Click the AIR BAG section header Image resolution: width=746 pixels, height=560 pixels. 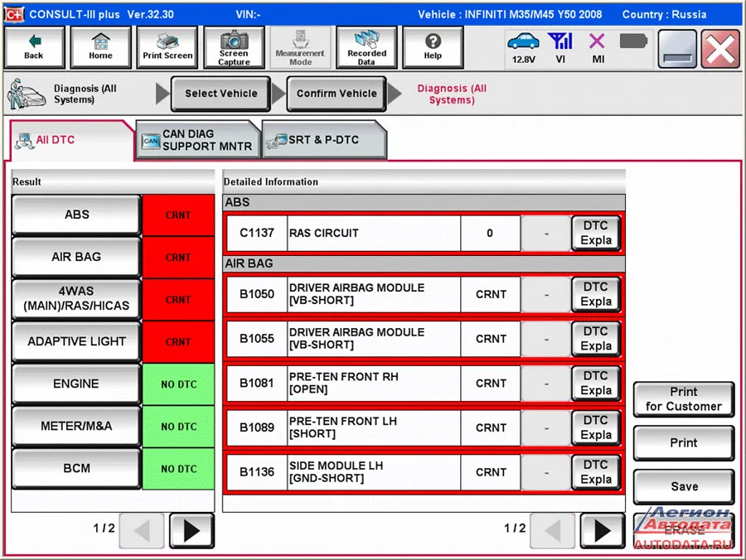point(424,263)
